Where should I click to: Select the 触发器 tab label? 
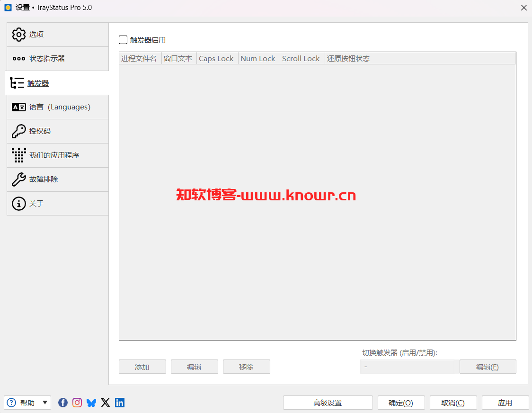(38, 83)
